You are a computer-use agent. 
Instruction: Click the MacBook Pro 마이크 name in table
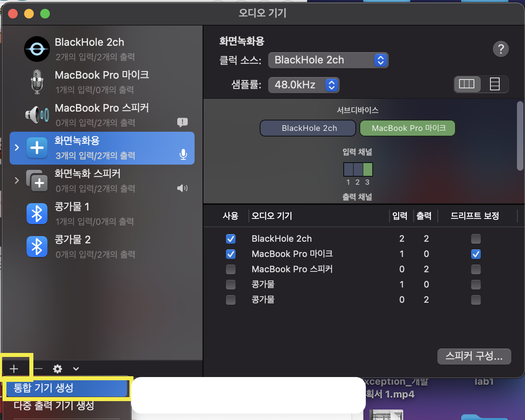click(292, 254)
